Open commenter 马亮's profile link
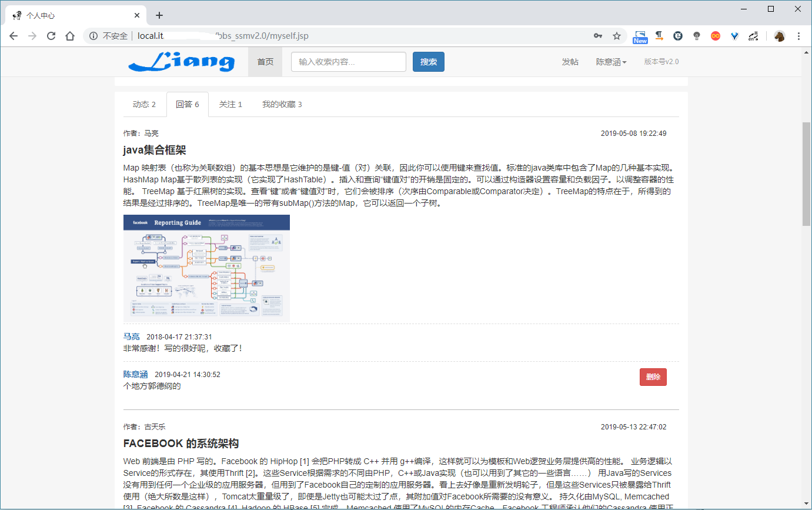The height and width of the screenshot is (510, 812). (x=131, y=336)
